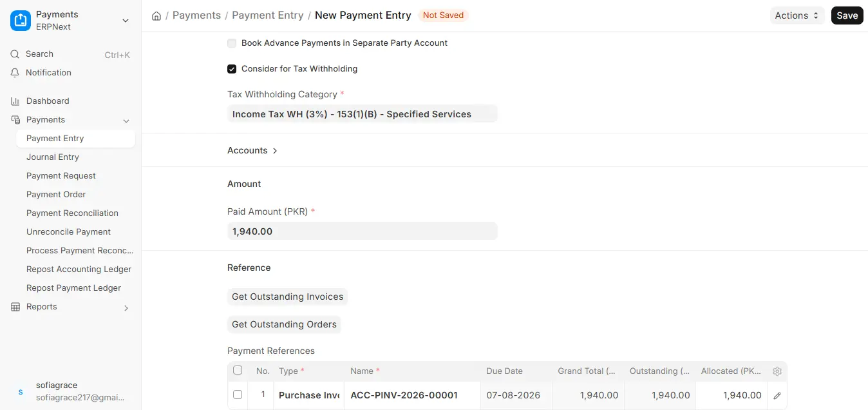Go to Payments breadcrumb link
This screenshot has height=410, width=868.
click(x=196, y=15)
